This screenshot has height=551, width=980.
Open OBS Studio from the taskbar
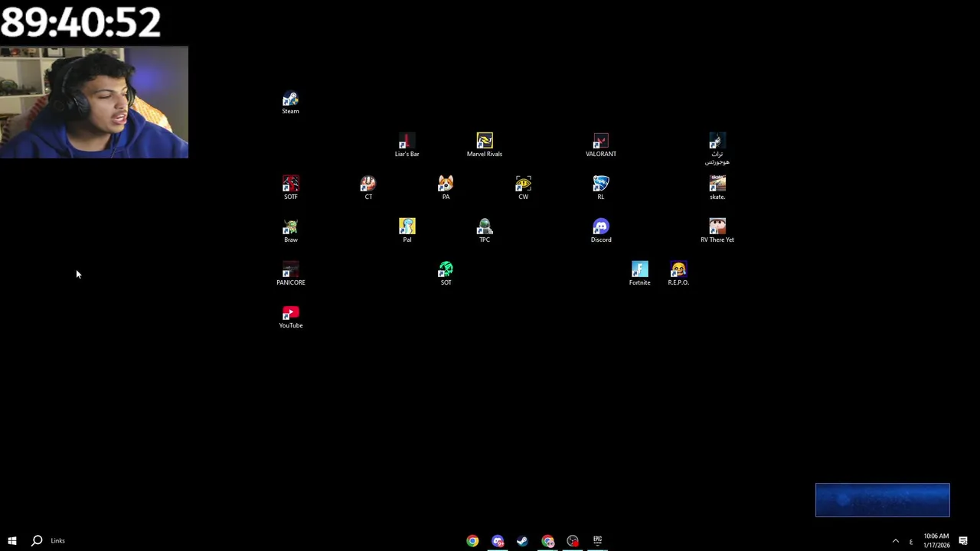tap(573, 541)
